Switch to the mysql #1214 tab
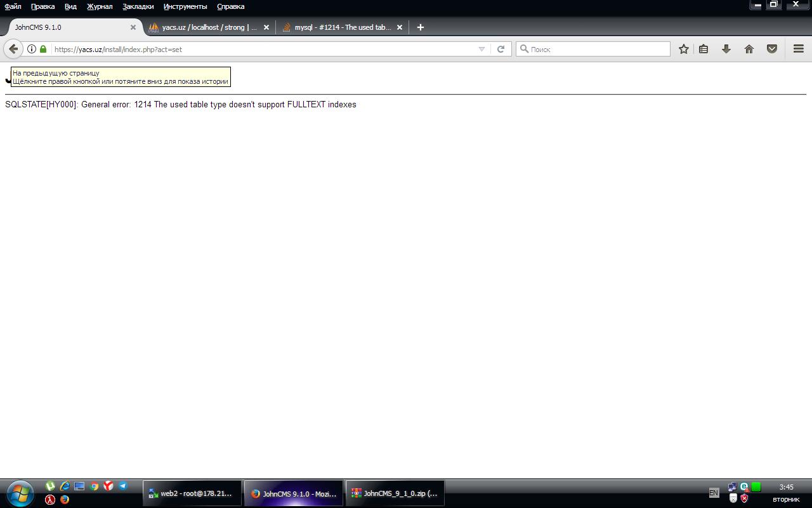The height and width of the screenshot is (508, 812). (343, 27)
